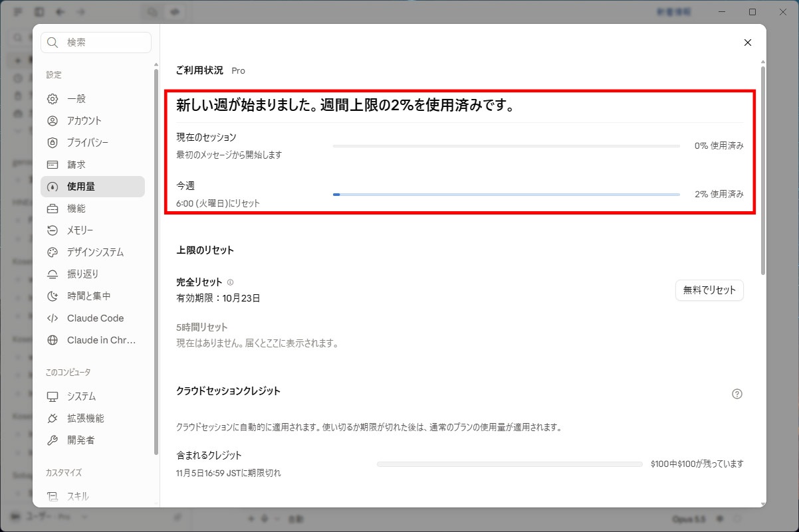Click the usage panel vertical scrollbar
This screenshot has height=532, width=799.
point(763,169)
